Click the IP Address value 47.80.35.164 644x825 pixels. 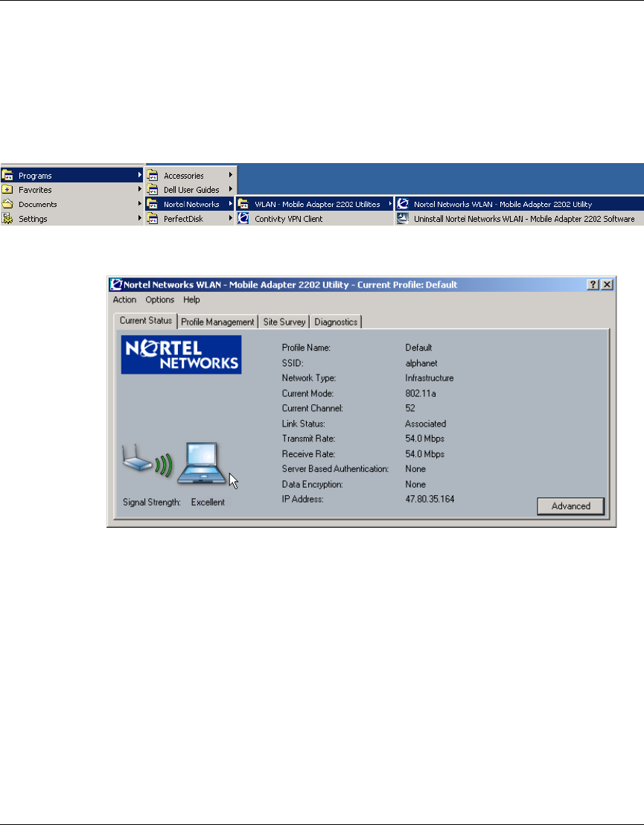point(430,500)
